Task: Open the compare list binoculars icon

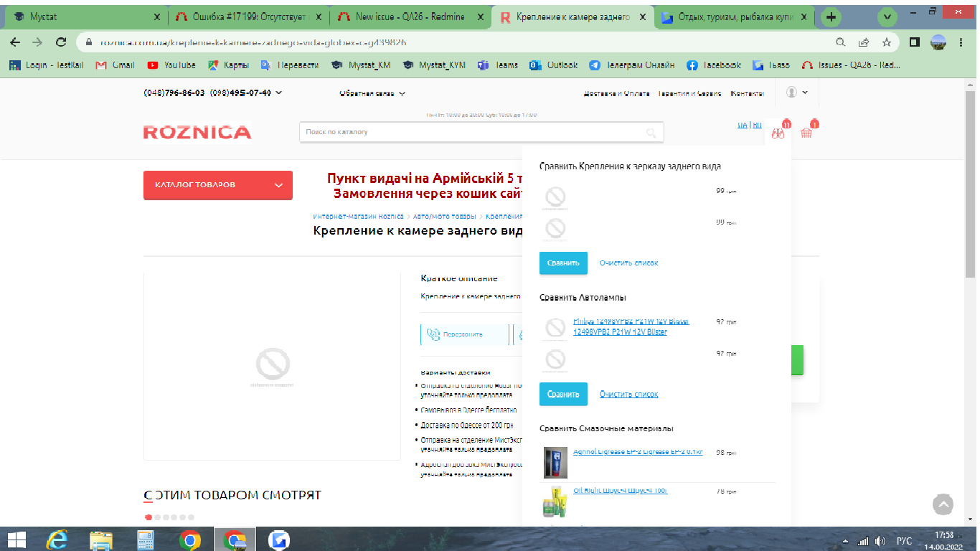Action: [778, 133]
